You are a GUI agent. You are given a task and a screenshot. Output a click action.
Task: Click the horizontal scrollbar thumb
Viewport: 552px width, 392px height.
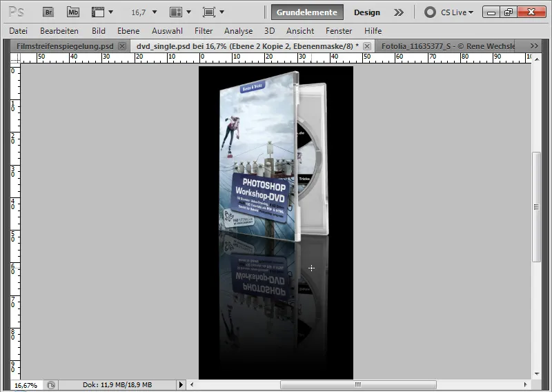click(358, 385)
